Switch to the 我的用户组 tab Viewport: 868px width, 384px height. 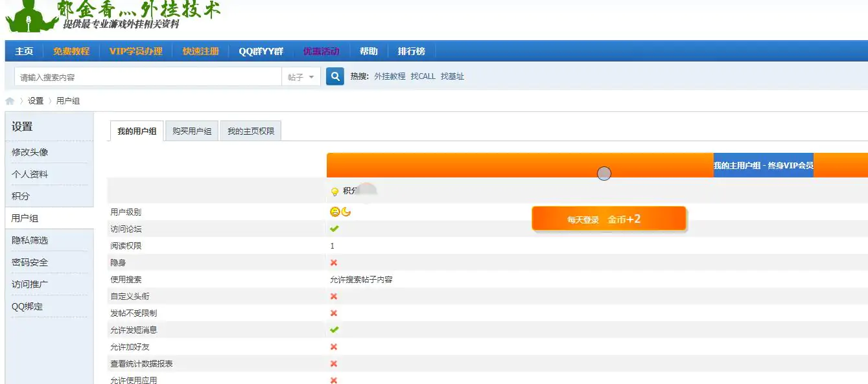(x=137, y=131)
